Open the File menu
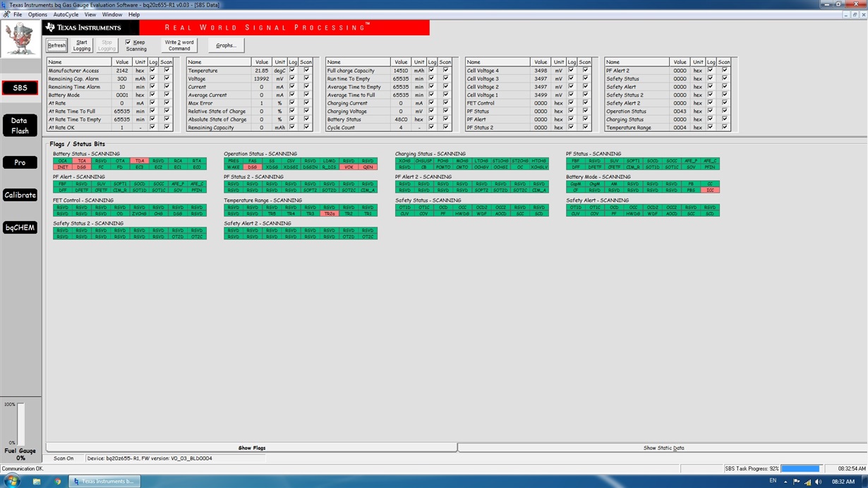868x488 pixels. [x=18, y=14]
